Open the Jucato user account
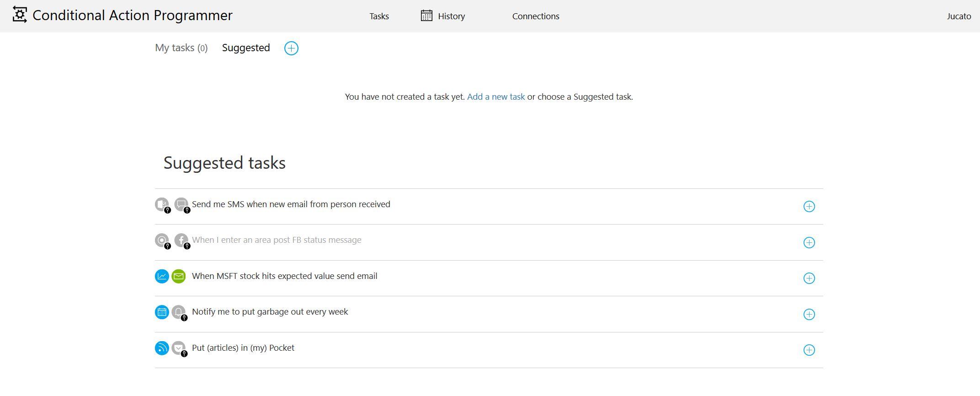This screenshot has height=396, width=980. [x=959, y=16]
